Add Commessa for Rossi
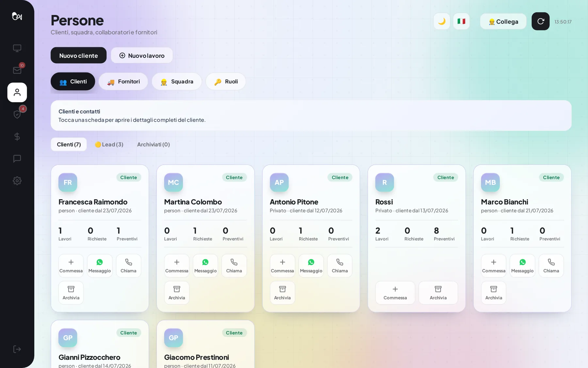The image size is (588, 368). (395, 293)
